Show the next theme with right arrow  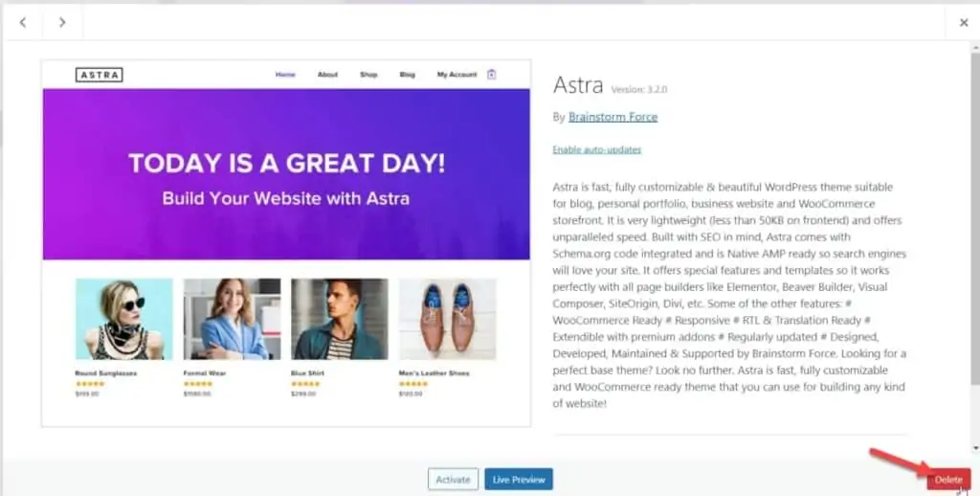pyautogui.click(x=62, y=23)
